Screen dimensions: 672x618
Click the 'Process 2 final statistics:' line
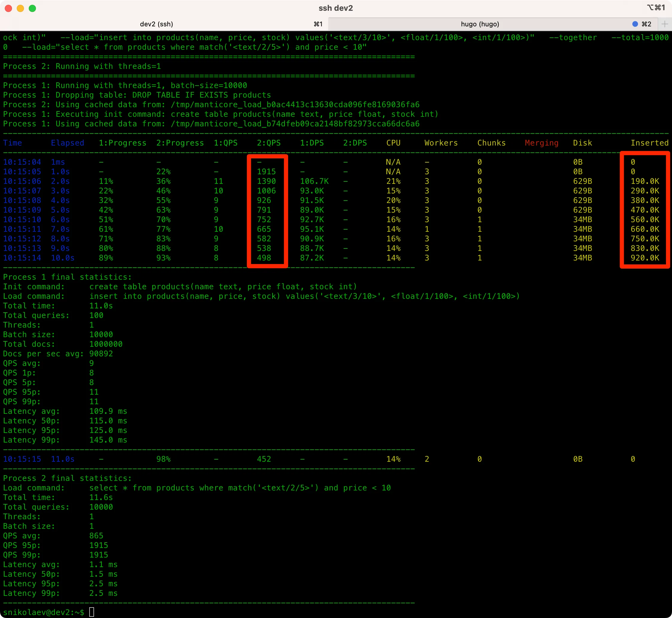[67, 478]
